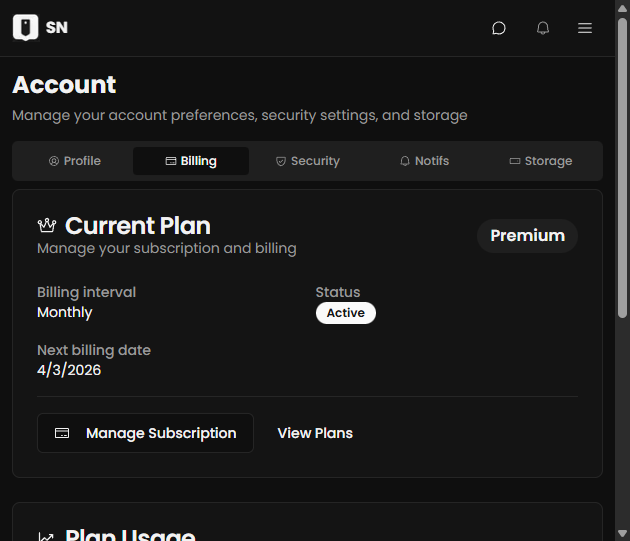Click the Premium plan badge

[x=527, y=236]
